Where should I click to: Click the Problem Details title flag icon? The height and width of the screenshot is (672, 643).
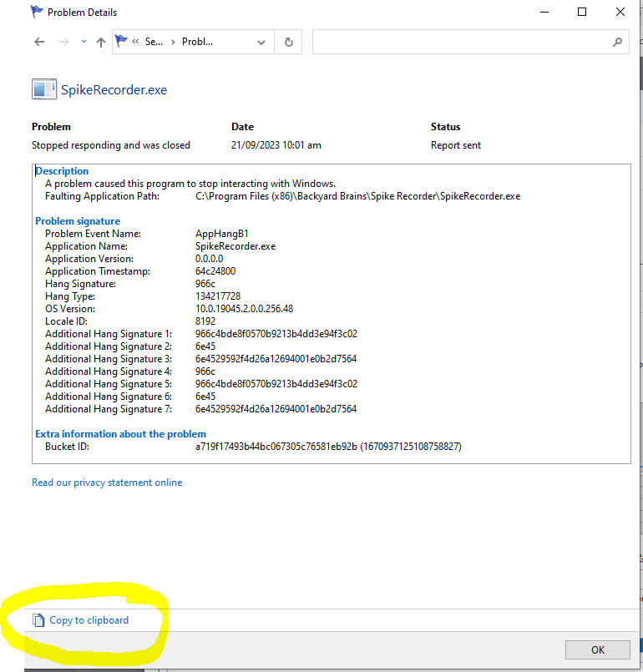[37, 12]
